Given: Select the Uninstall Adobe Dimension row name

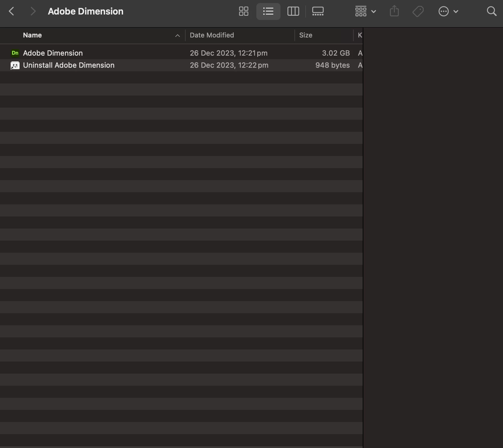Looking at the screenshot, I should coord(69,65).
